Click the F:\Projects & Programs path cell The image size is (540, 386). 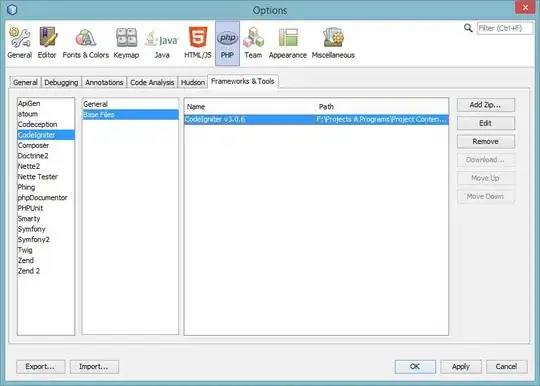pyautogui.click(x=382, y=119)
